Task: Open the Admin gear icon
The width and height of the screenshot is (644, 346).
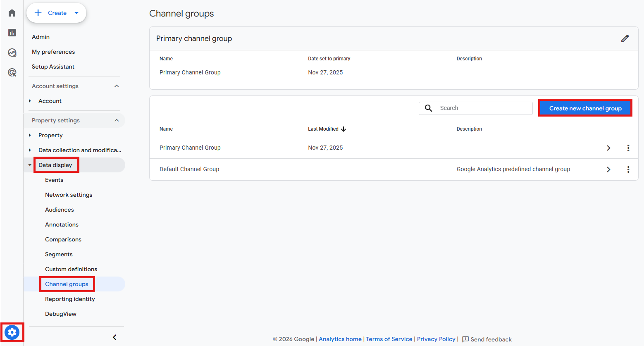Action: click(x=12, y=332)
